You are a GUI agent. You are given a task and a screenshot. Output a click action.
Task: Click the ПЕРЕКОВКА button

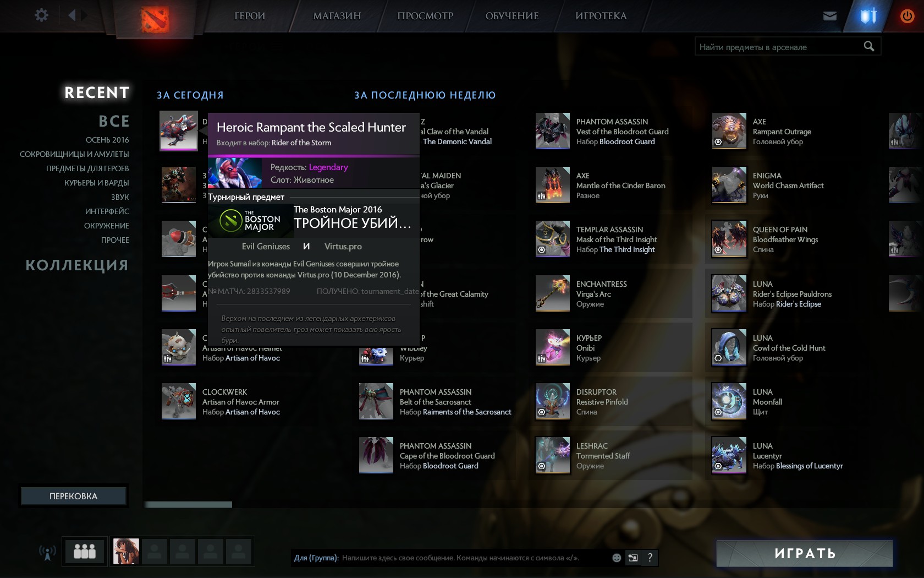point(74,496)
